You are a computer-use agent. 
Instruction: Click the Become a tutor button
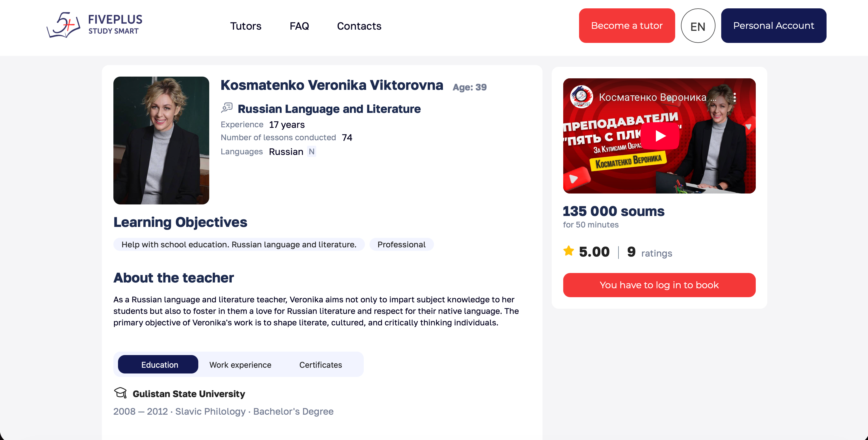[627, 26]
